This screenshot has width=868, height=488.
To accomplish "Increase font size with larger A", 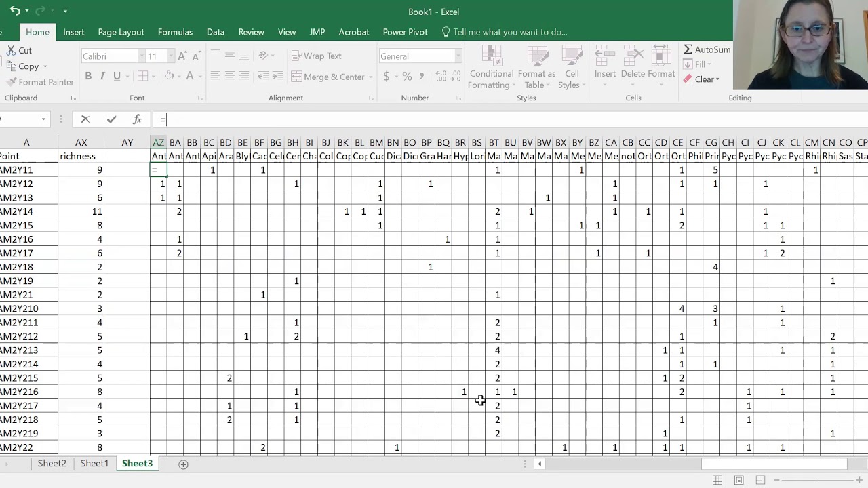I will [x=181, y=56].
